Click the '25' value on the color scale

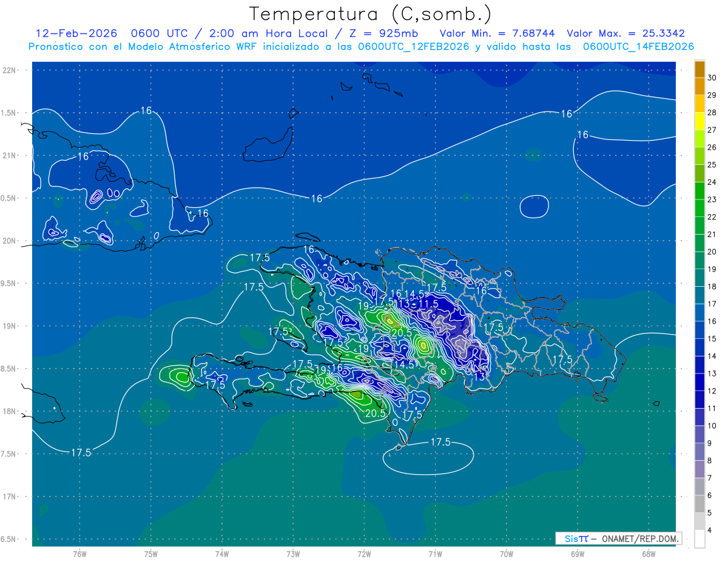[x=712, y=165]
